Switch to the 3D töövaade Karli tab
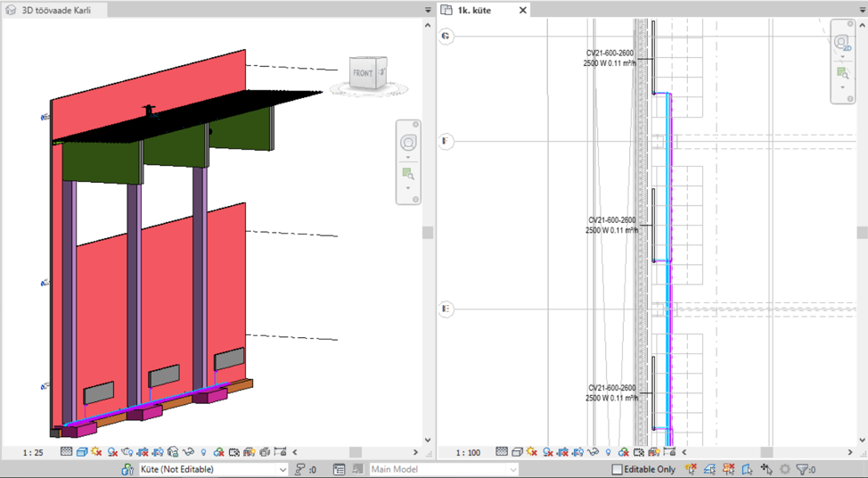Screen dimensions: 868x478 coord(55,10)
